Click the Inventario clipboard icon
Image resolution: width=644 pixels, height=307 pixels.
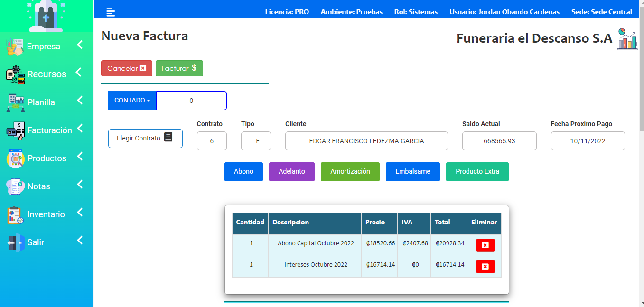point(15,214)
